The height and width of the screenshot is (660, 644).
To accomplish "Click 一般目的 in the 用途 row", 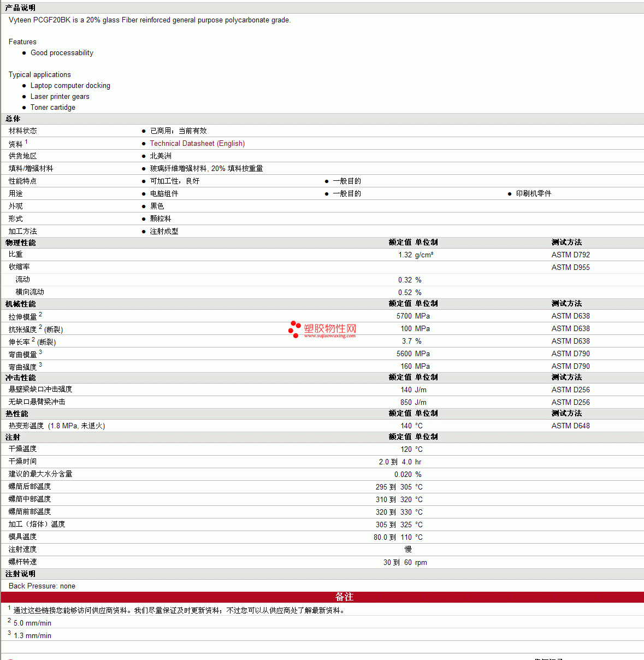I will pyautogui.click(x=347, y=193).
